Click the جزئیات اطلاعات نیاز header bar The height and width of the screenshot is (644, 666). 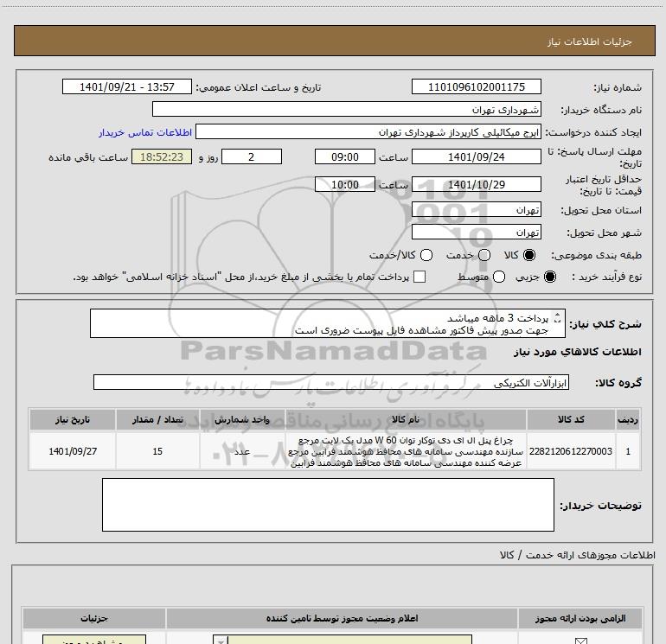point(334,41)
